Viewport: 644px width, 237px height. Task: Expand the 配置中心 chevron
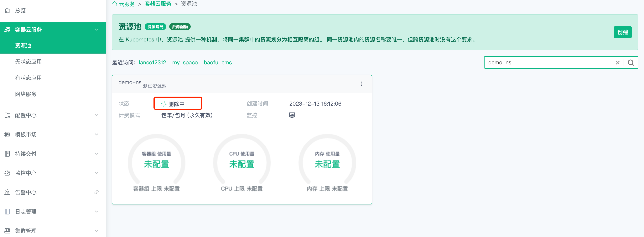click(x=96, y=115)
